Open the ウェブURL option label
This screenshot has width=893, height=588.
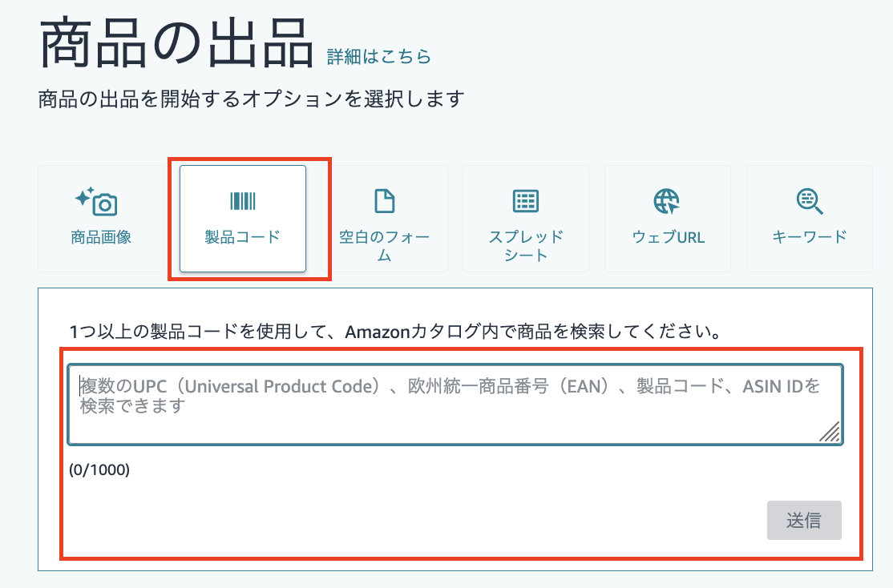coord(668,237)
